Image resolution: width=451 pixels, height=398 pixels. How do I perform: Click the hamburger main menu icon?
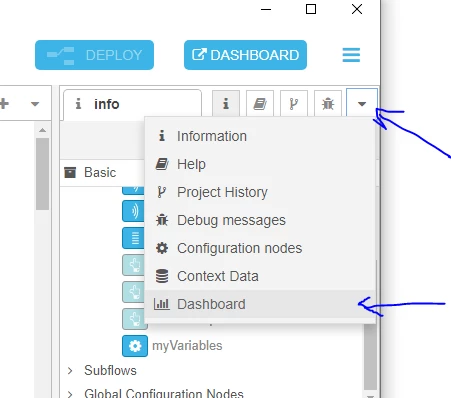coord(351,55)
